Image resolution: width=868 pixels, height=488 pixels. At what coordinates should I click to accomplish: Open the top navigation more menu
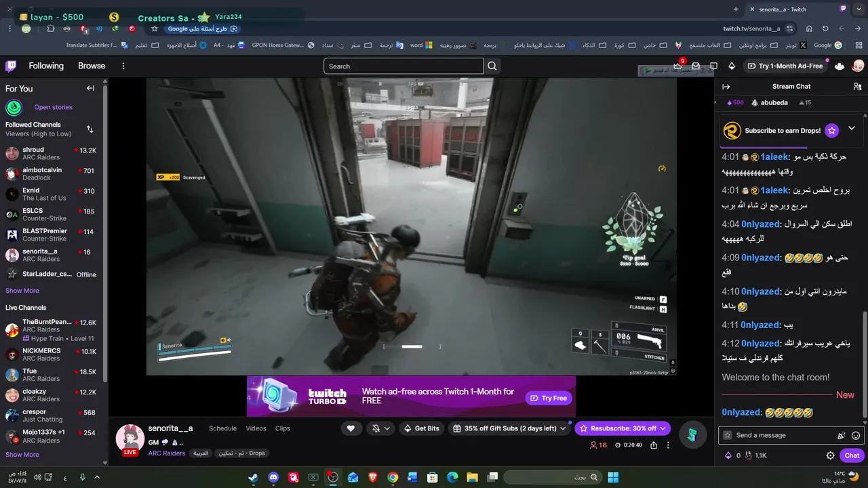point(123,66)
